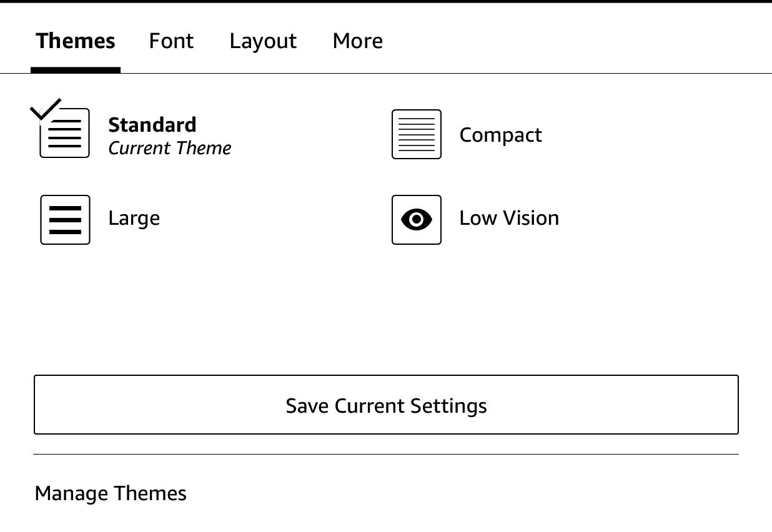Screen dimensions: 772x532
Task: Choose the Low Vision theme label
Action: click(509, 218)
